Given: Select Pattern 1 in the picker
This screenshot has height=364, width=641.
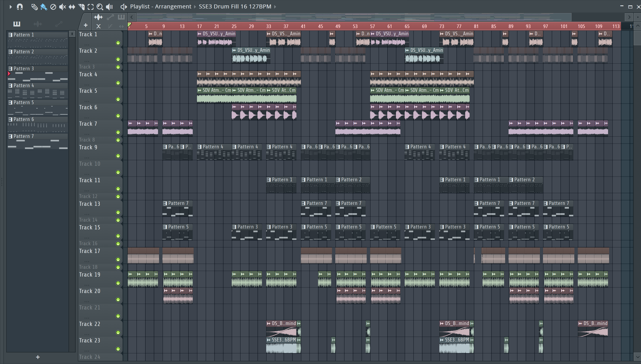Looking at the screenshot, I should (x=38, y=40).
